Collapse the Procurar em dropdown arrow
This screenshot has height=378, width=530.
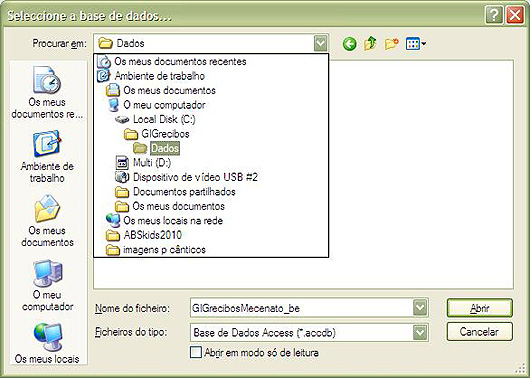coord(320,43)
